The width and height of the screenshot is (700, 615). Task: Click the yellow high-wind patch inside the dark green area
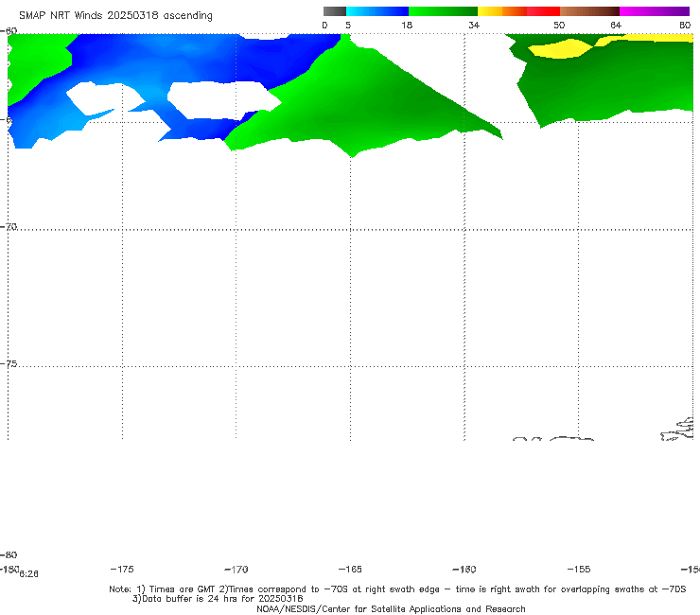click(560, 48)
